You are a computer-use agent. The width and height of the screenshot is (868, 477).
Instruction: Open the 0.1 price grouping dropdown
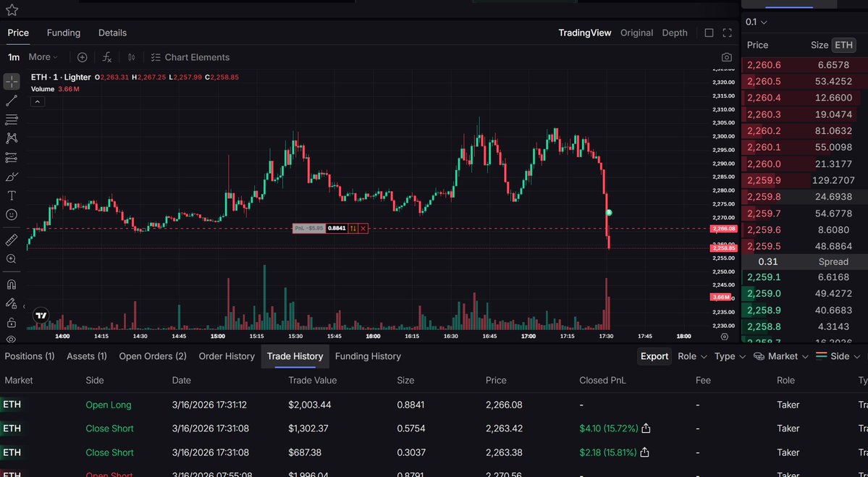click(x=757, y=22)
